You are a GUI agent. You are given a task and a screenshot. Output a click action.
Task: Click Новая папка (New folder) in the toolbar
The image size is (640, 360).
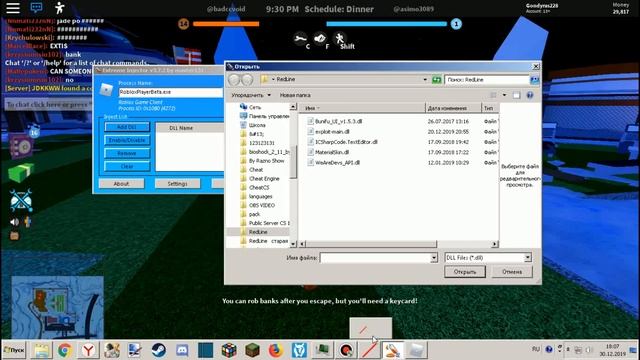point(295,95)
